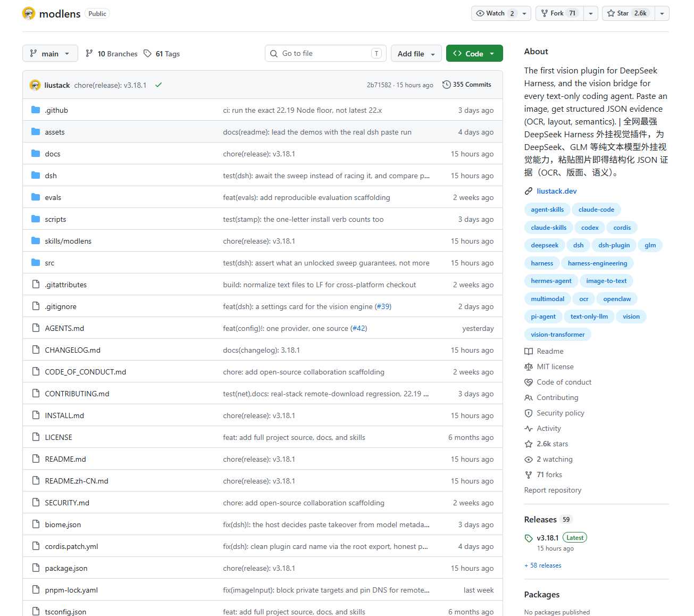This screenshot has height=616, width=694.
Task: Open the CONTRIBUTING.md file
Action: [77, 394]
